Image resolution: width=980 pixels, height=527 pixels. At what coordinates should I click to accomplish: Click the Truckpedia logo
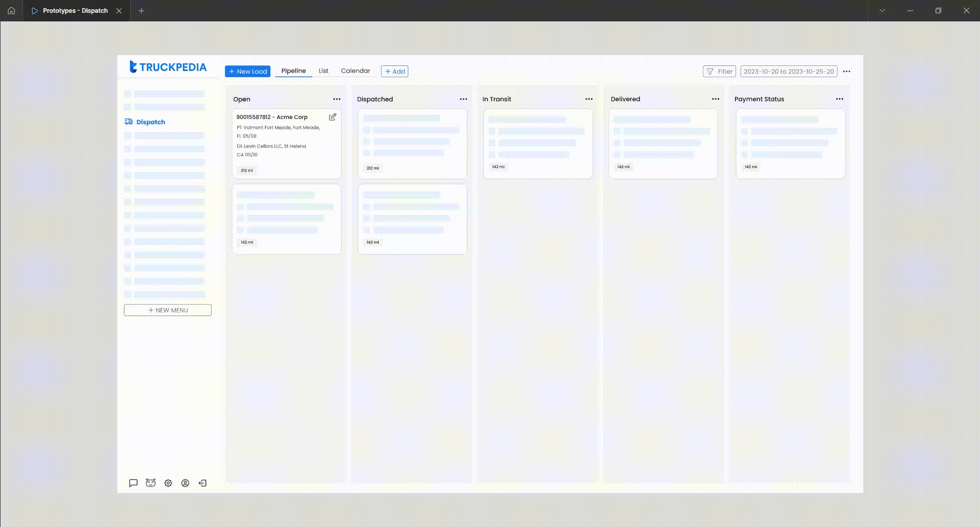(168, 67)
